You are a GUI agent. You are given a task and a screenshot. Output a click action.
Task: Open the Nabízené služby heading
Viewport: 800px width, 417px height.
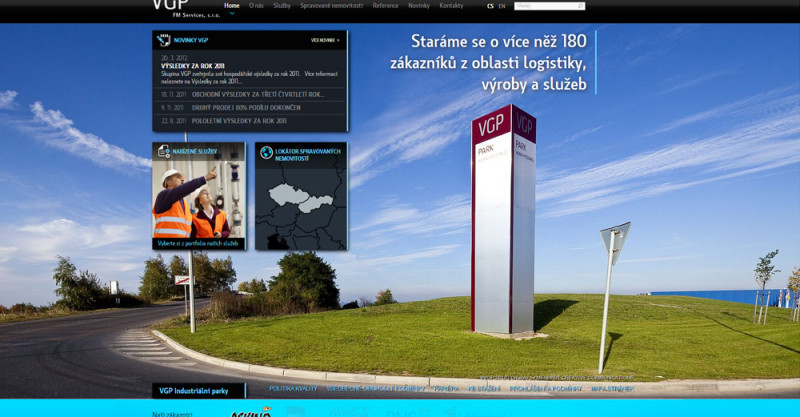click(195, 152)
